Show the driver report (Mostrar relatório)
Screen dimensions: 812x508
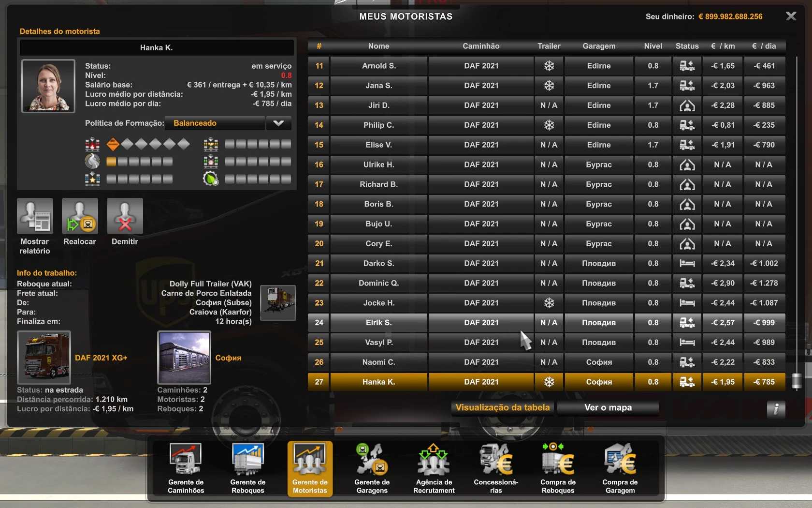coord(35,217)
